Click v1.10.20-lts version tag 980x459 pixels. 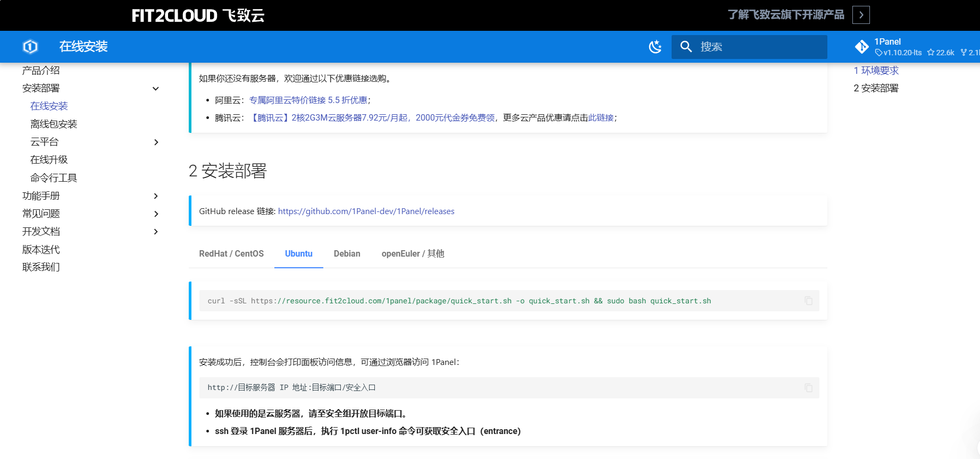click(x=899, y=53)
